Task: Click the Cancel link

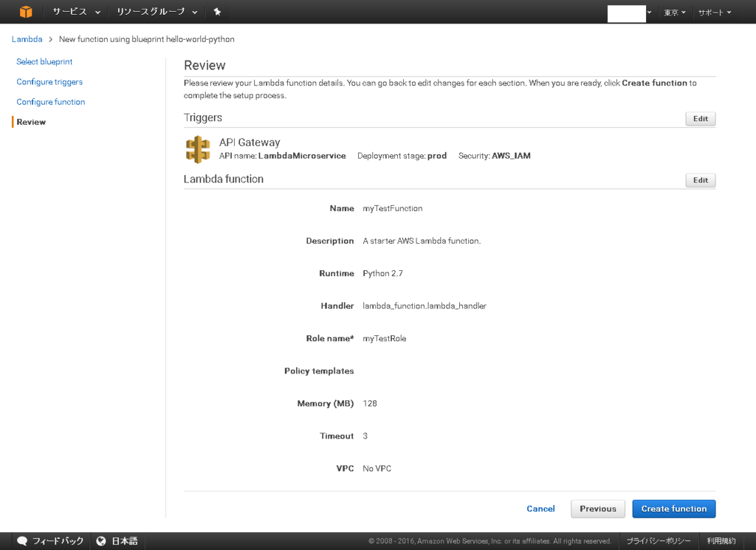Action: click(540, 509)
